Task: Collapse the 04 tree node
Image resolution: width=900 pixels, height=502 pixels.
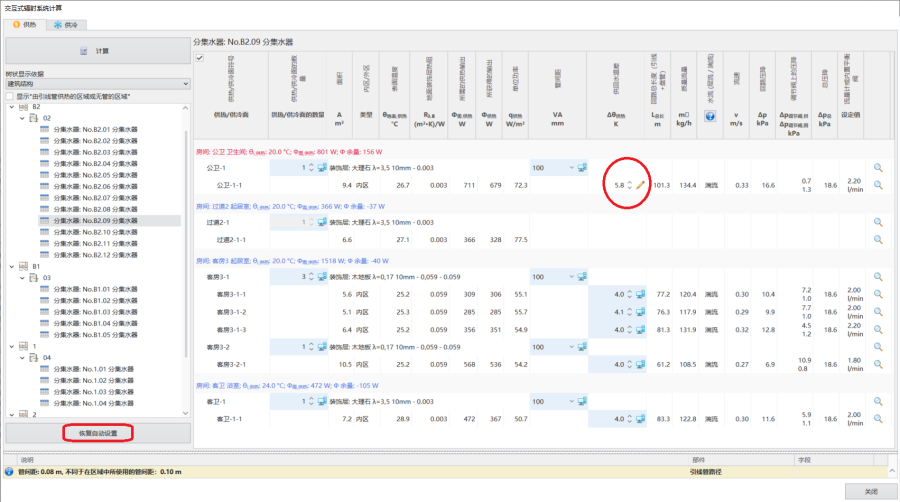Action: click(22, 357)
